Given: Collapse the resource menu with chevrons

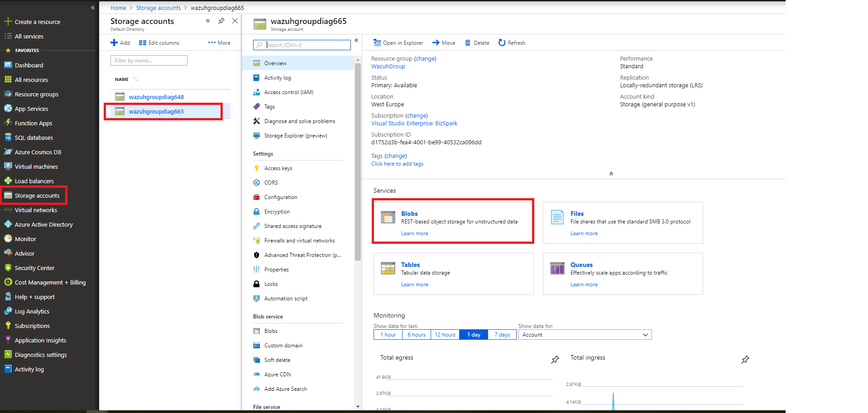Looking at the screenshot, I should point(356,40).
